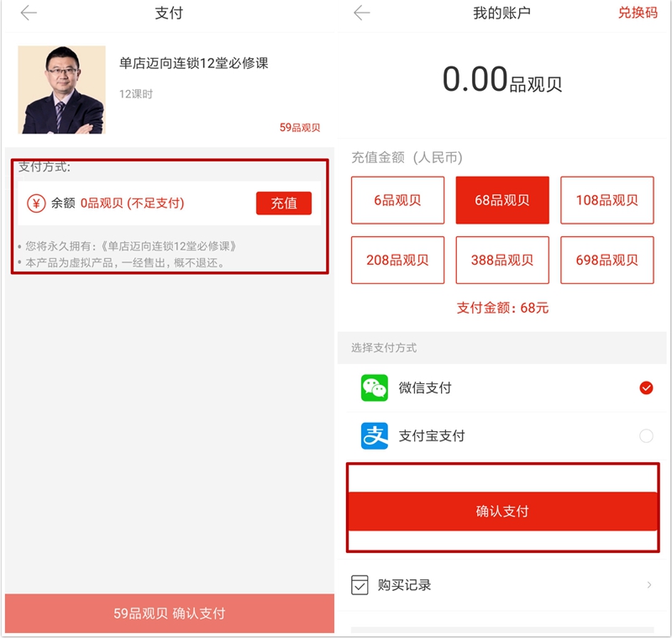Tap the 59品观贝 course price text
Screen dimensions: 672x638
pos(300,128)
